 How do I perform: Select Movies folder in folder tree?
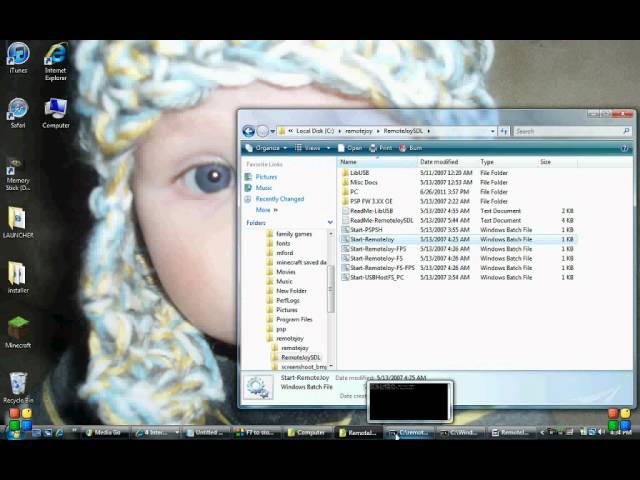tap(281, 272)
